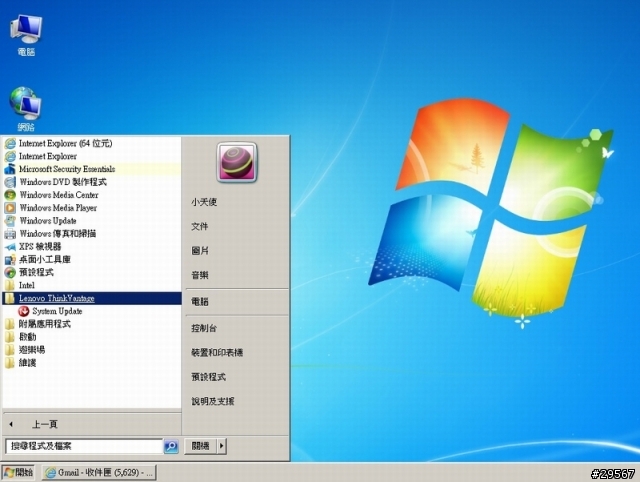Open 文件 from the Start menu
Viewport: 640px width, 482px height.
(200, 227)
